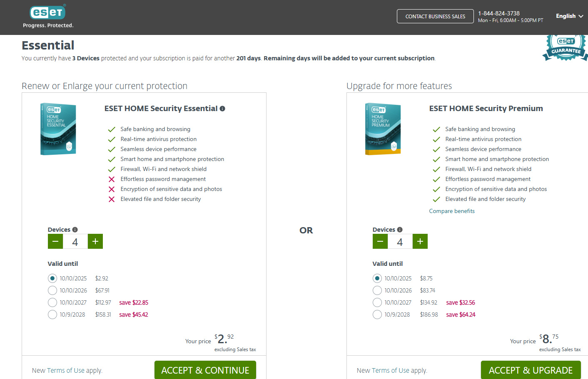
Task: Click Accept & Upgrade button
Action: (531, 370)
